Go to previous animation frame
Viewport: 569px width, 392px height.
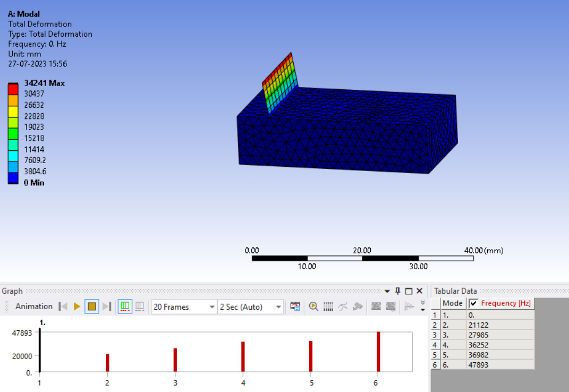63,306
